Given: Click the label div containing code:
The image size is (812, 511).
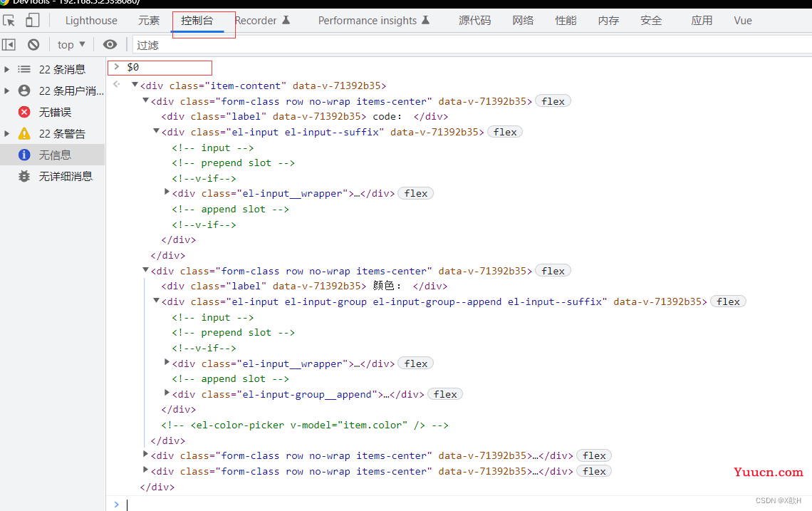Looking at the screenshot, I should 305,117.
